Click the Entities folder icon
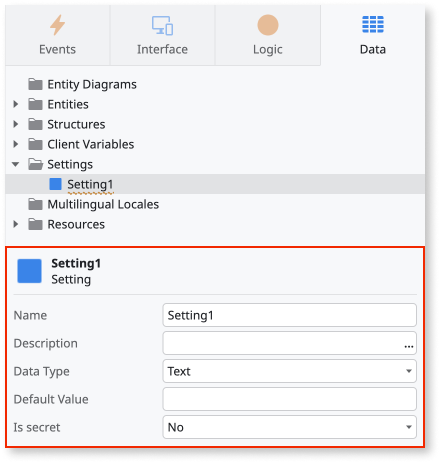Viewport: 440px width, 463px height. coord(35,104)
